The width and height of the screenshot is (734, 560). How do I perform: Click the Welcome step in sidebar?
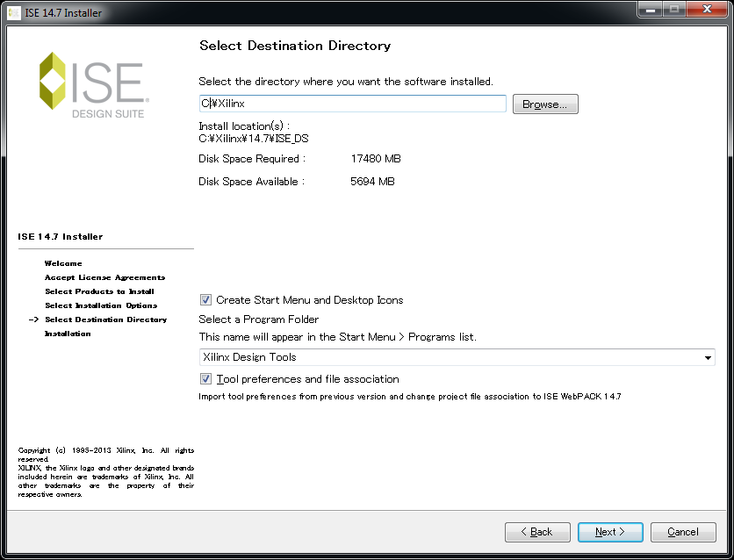63,263
